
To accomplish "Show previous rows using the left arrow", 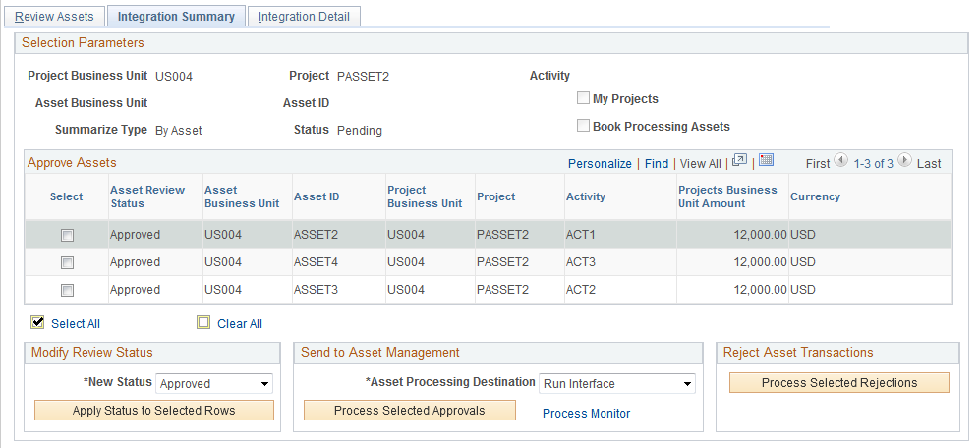I will (840, 162).
